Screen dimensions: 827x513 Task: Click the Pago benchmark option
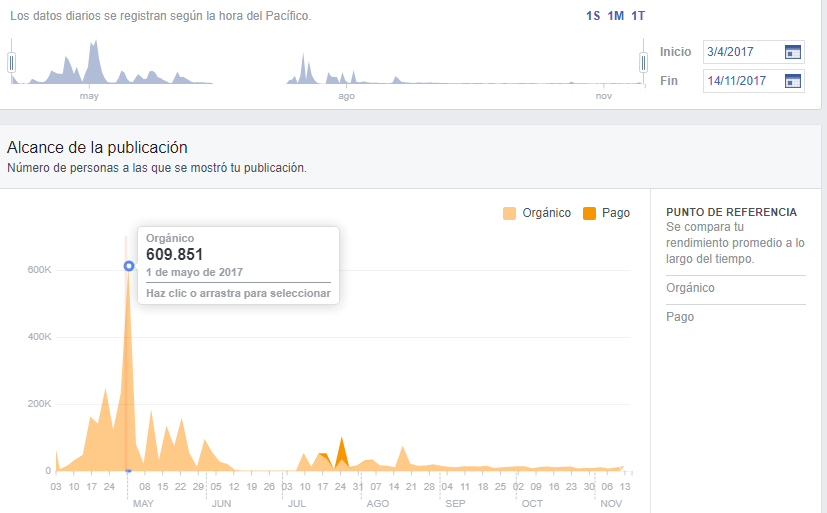680,317
